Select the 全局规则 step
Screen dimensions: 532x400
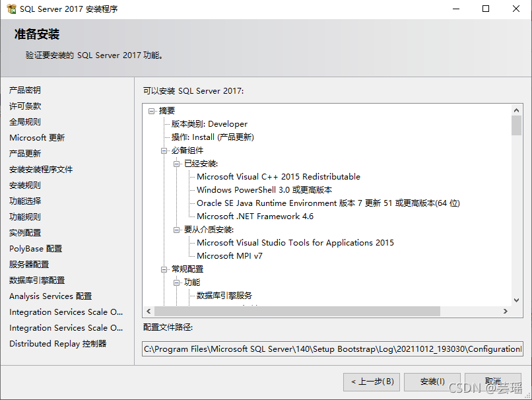click(25, 122)
